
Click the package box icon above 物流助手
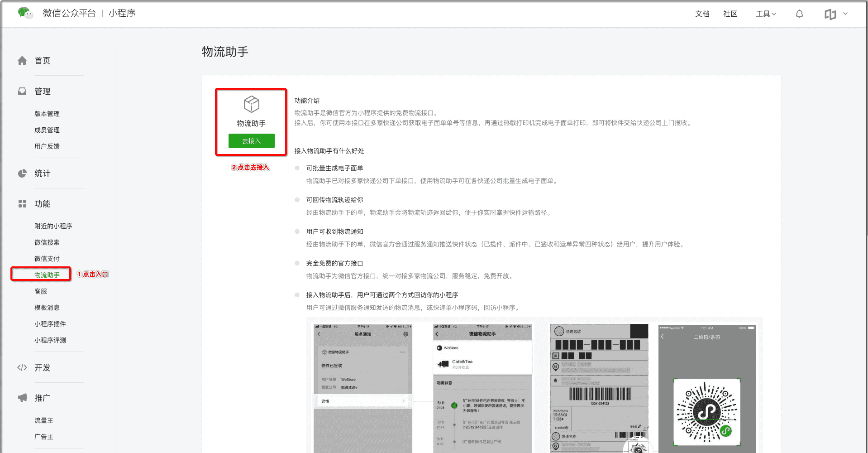pos(251,104)
